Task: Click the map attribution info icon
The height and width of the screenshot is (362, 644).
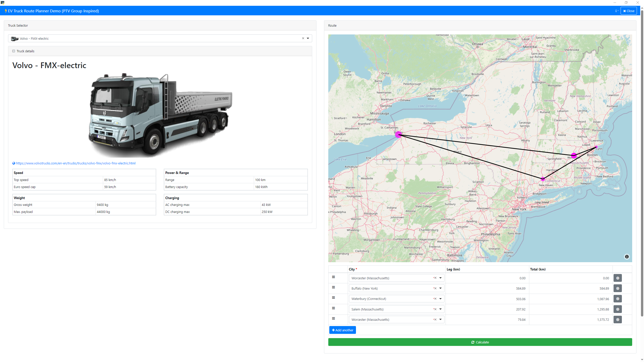Action: 627,257
